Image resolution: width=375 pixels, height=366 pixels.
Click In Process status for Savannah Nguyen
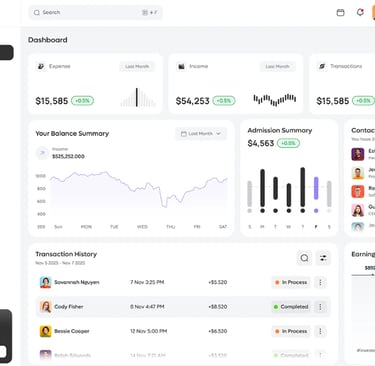coord(291,282)
